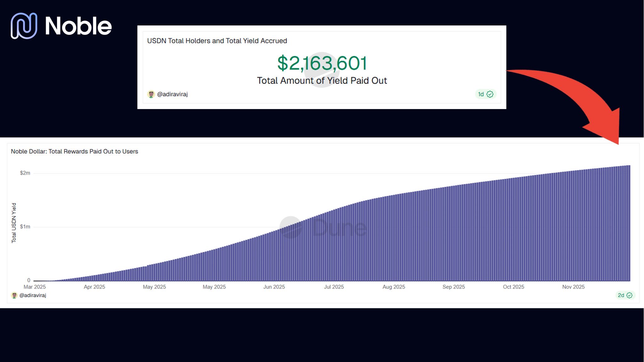The width and height of the screenshot is (644, 362).
Task: Click the Dune watermark logo on chart
Action: pos(323,227)
